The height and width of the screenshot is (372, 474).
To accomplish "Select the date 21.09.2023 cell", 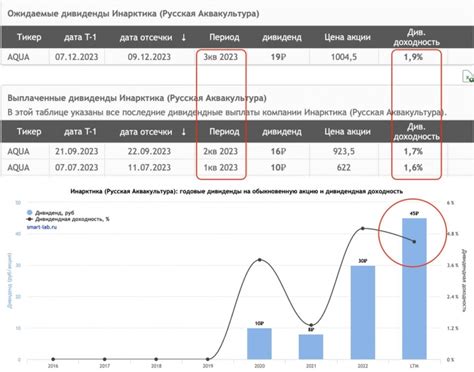I will [77, 151].
